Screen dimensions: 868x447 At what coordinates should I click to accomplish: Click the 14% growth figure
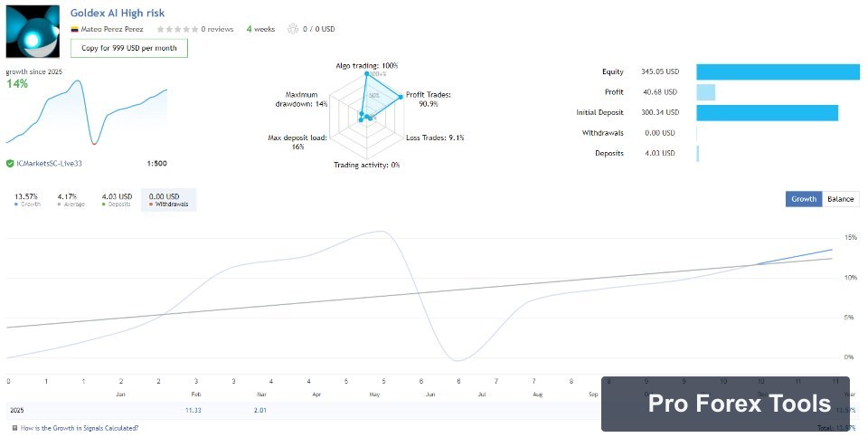17,83
